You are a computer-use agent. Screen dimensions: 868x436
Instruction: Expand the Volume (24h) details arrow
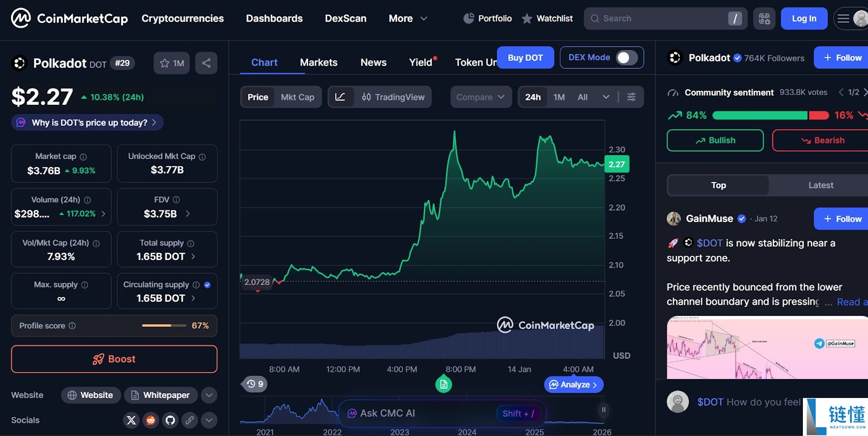103,214
